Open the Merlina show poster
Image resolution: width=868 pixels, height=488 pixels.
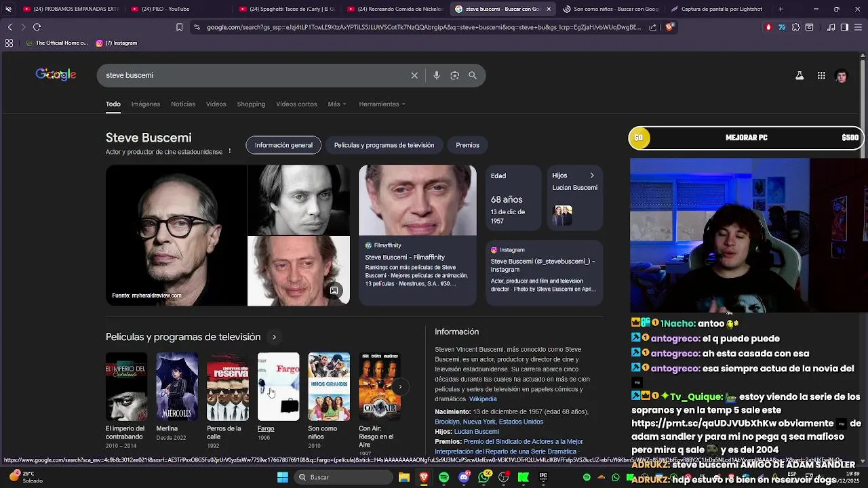tap(177, 386)
